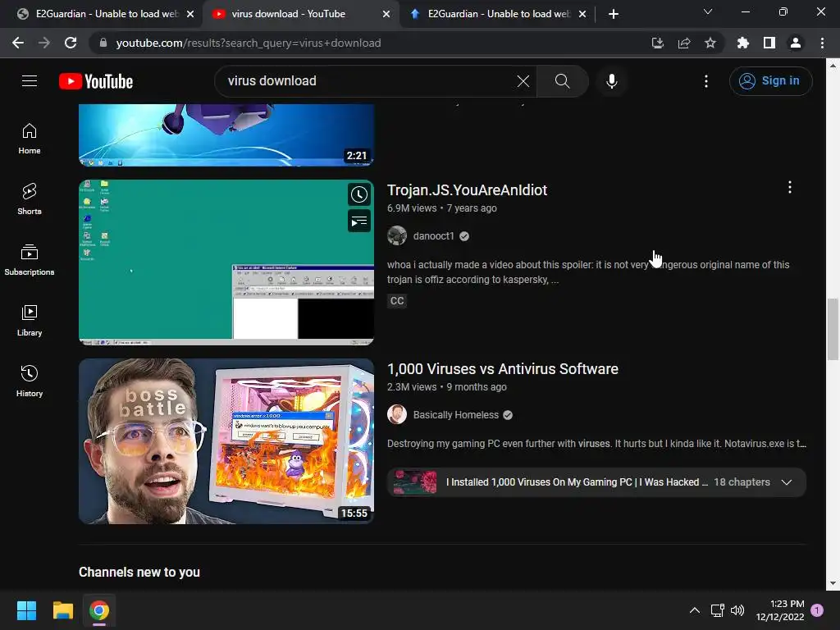Clear the search box with the X icon
The height and width of the screenshot is (630, 840).
523,81
